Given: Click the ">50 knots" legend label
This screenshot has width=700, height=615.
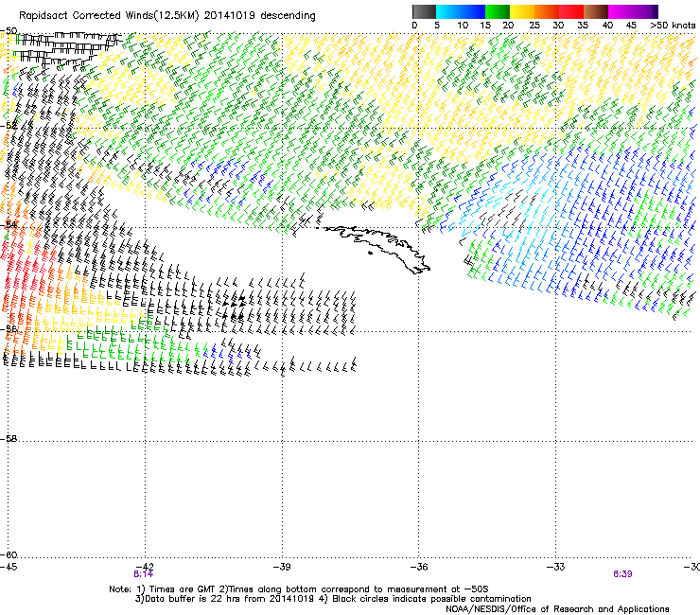Looking at the screenshot, I should click(x=673, y=26).
